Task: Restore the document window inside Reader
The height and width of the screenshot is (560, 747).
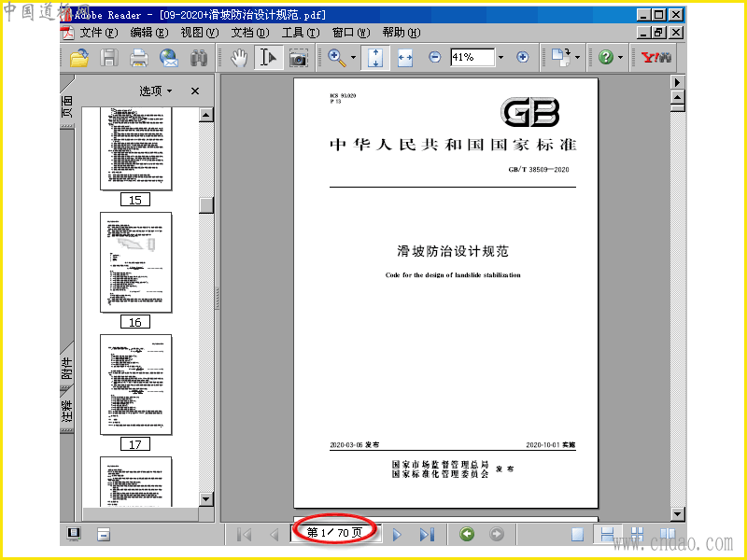Action: click(659, 33)
